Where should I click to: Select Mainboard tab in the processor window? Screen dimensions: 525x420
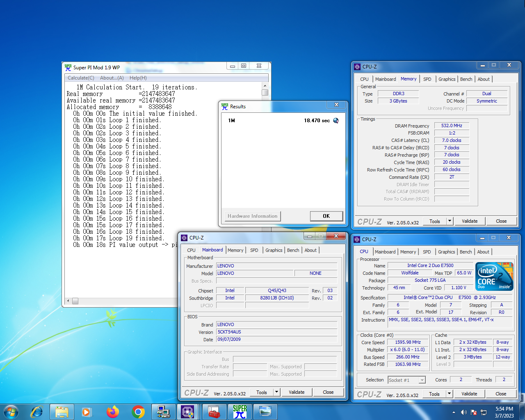point(385,252)
